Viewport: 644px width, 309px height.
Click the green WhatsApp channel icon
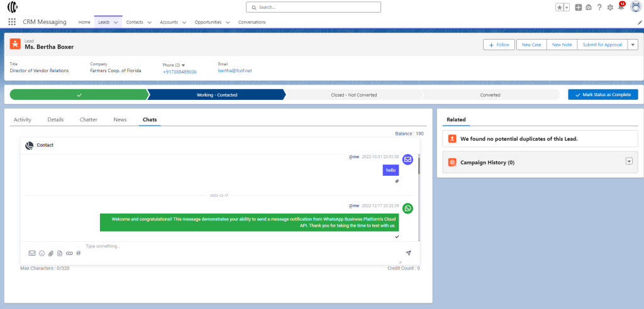coord(408,209)
